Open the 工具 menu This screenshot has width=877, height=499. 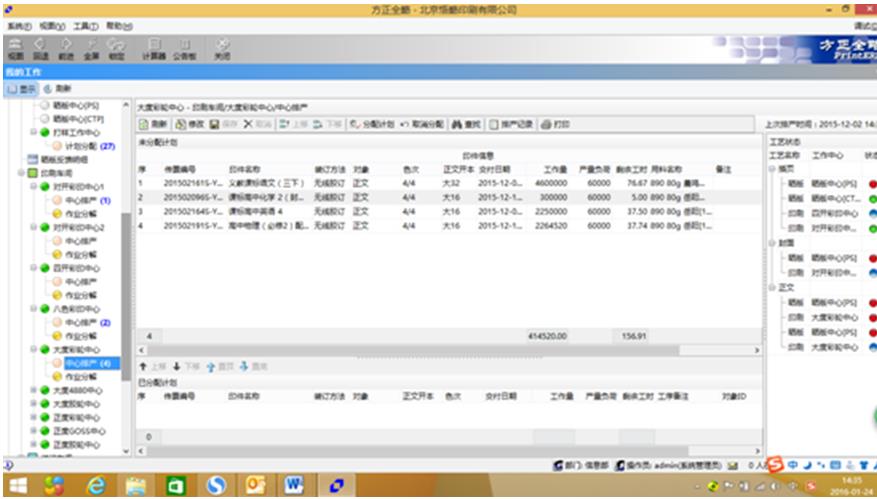pos(84,25)
